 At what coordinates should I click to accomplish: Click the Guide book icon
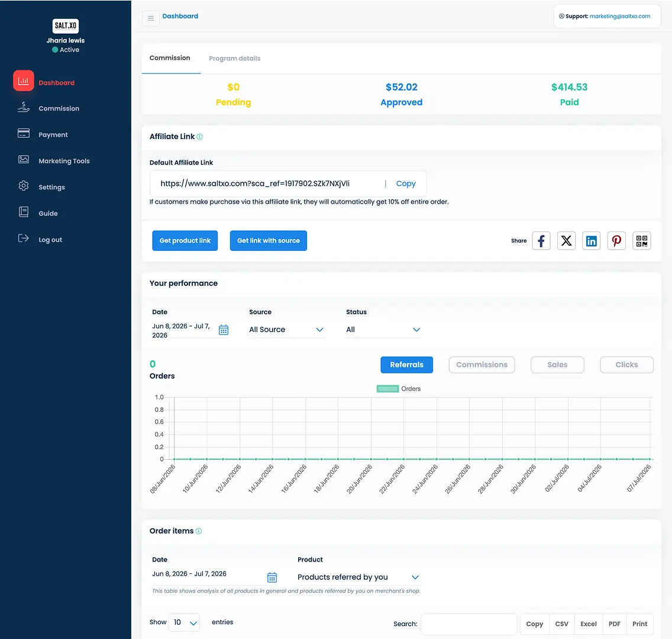coord(24,212)
